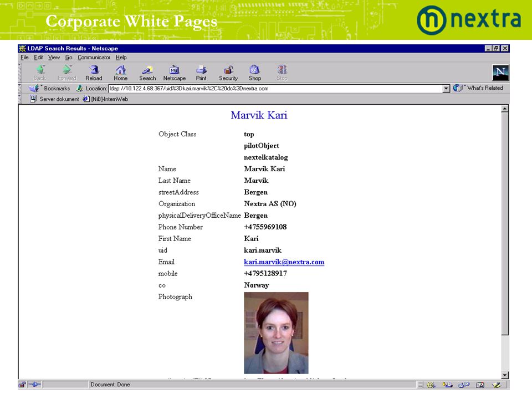Click the page proxy icon beside Location
Viewport: 532px width, 399px height.
pyautogui.click(x=80, y=88)
